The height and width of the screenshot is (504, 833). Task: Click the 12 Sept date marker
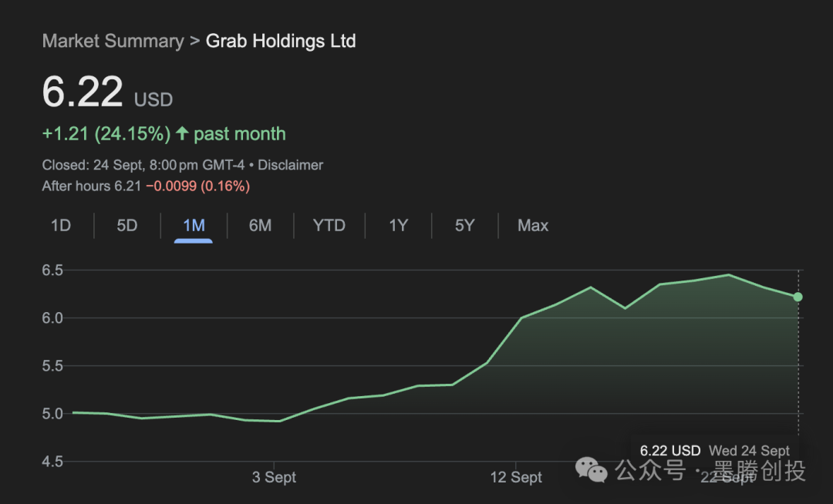point(516,477)
